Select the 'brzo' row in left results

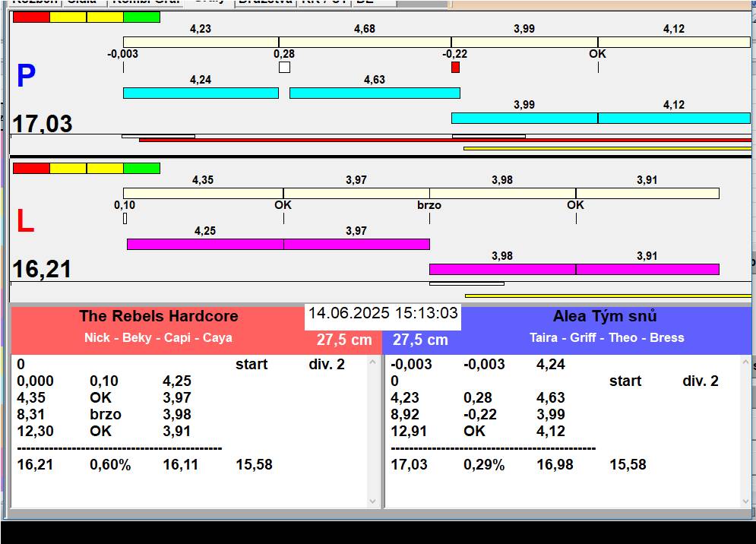point(106,415)
